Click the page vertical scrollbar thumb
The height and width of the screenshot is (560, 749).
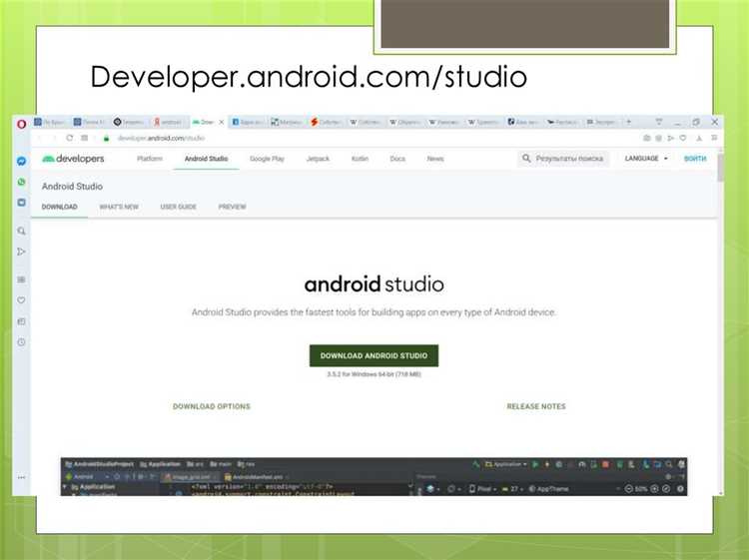coord(720,167)
